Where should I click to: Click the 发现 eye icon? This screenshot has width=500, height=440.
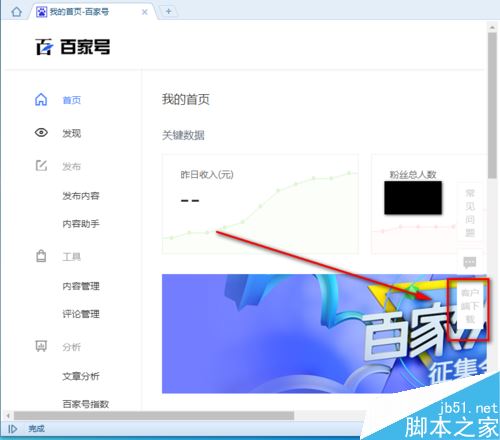click(41, 133)
